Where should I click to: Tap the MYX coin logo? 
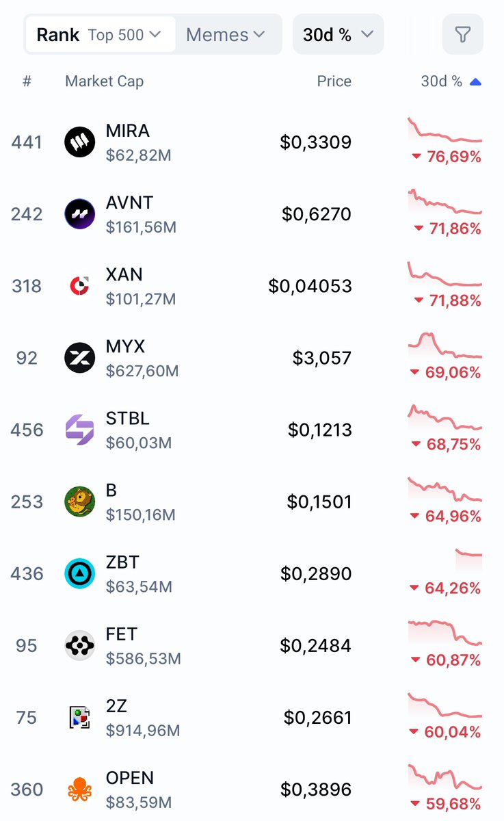(80, 358)
